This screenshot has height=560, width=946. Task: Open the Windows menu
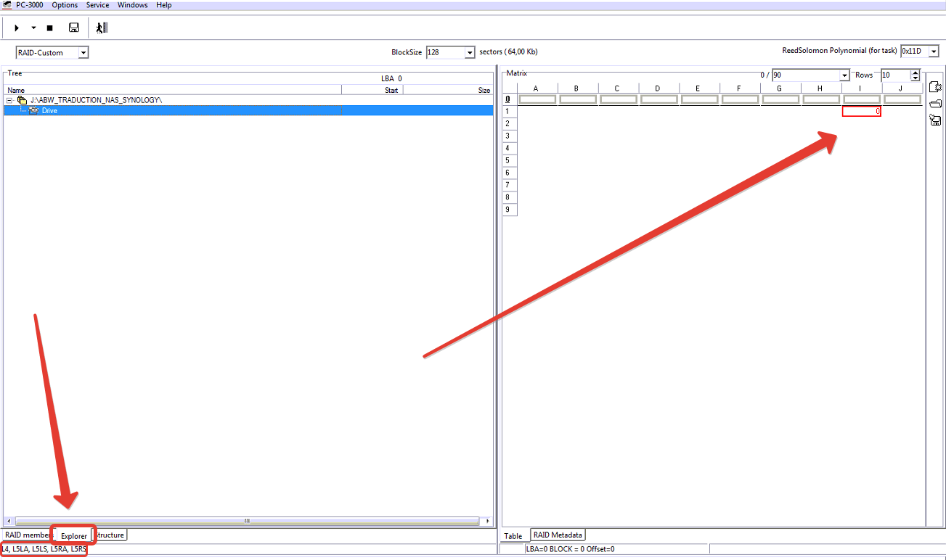coord(132,5)
